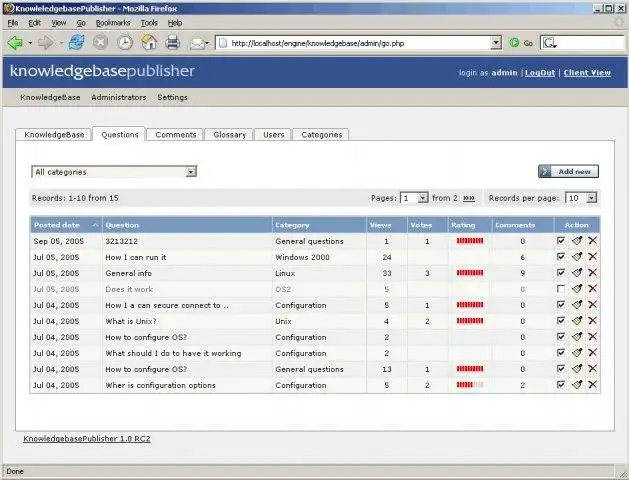Edit the 'How I a can secure connect to' row
Viewport: 629px width, 480px height.
(577, 305)
